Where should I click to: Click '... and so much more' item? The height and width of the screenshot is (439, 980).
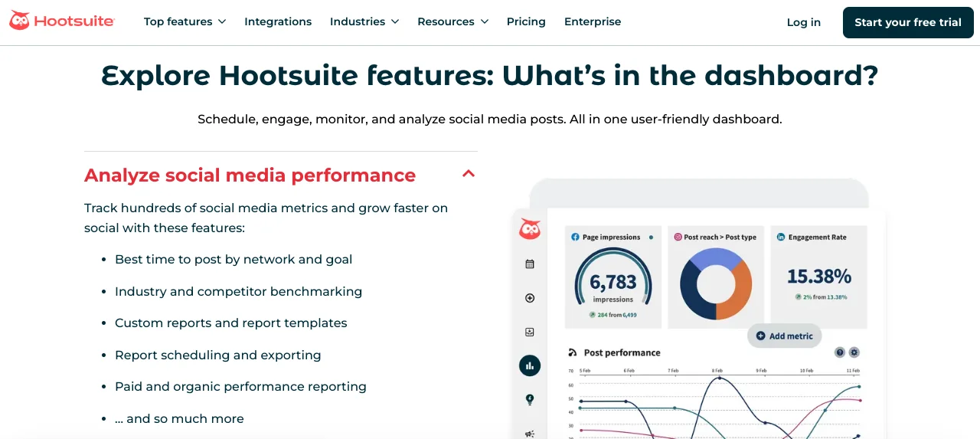tap(179, 419)
